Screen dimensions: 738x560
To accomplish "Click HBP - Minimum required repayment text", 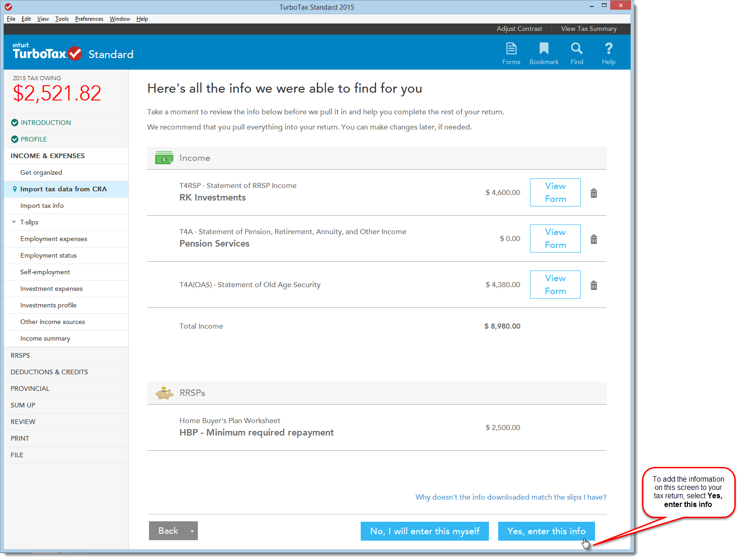I will click(256, 432).
